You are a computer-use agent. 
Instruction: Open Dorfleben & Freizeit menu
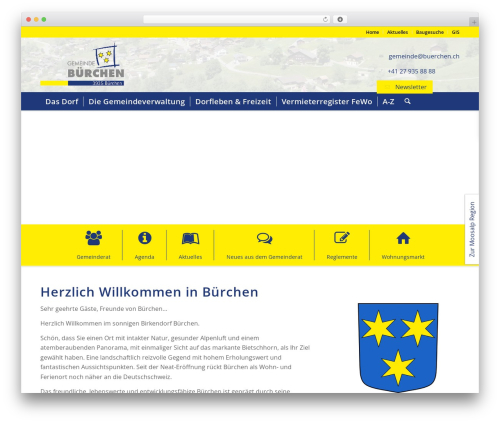(233, 102)
